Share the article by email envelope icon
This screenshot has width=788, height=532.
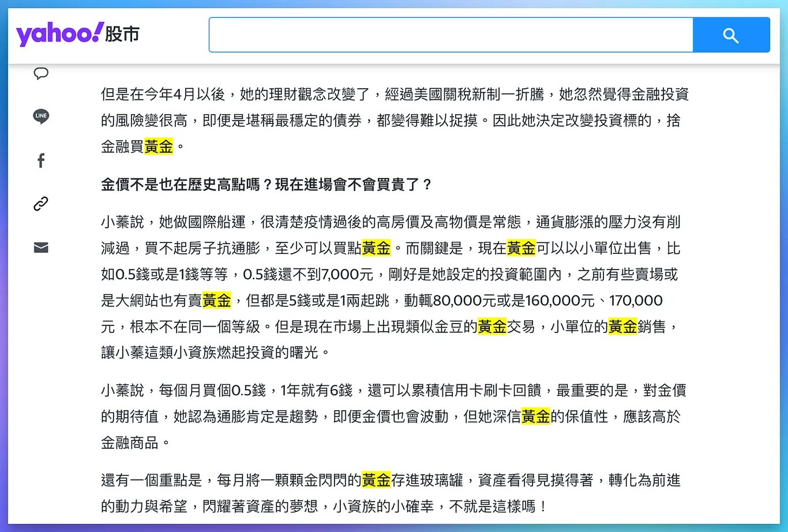tap(41, 248)
